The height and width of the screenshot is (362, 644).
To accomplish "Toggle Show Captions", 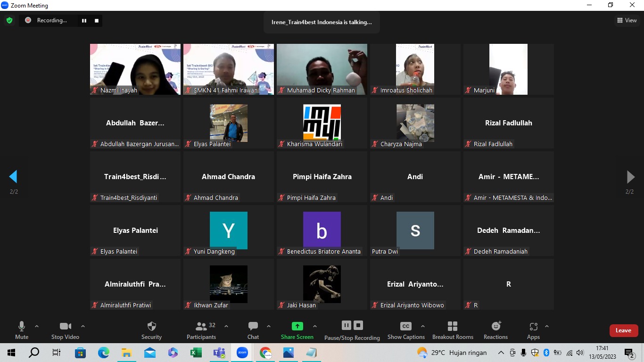I will pos(405,327).
